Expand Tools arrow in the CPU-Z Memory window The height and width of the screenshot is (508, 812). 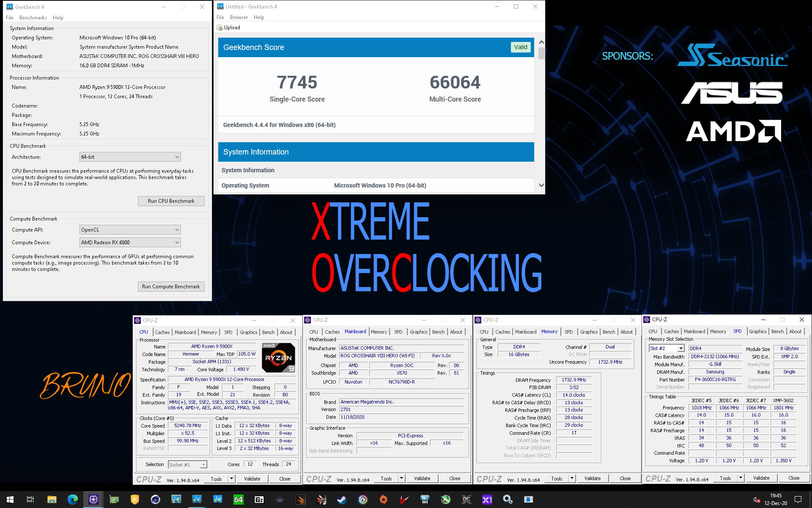pyautogui.click(x=572, y=478)
